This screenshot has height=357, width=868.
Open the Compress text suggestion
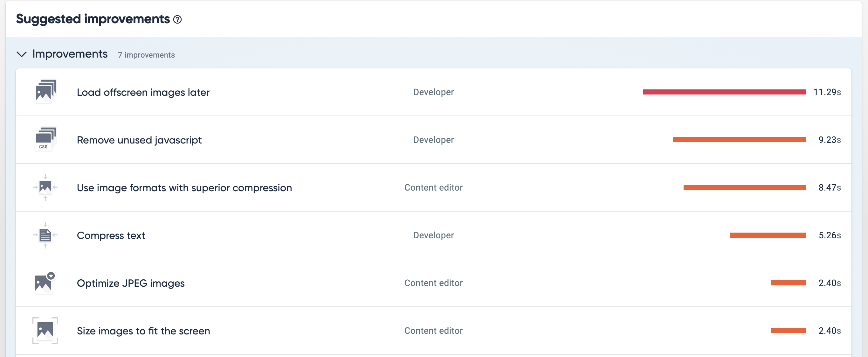tap(111, 235)
